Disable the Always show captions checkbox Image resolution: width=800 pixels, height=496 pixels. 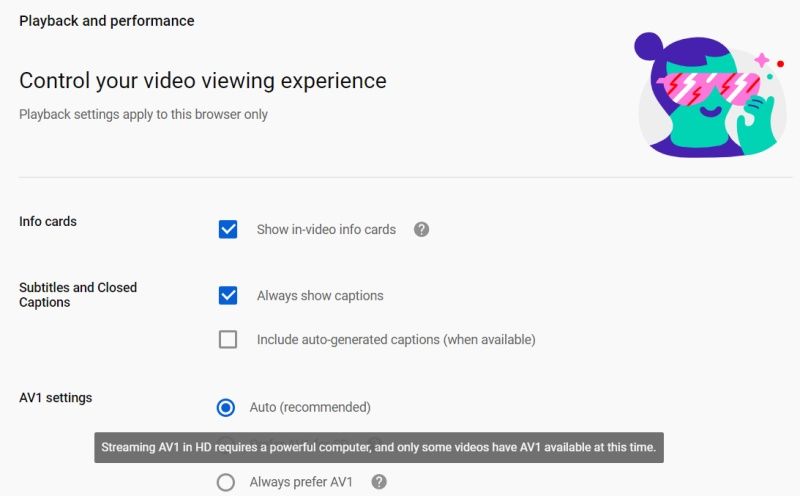(228, 295)
